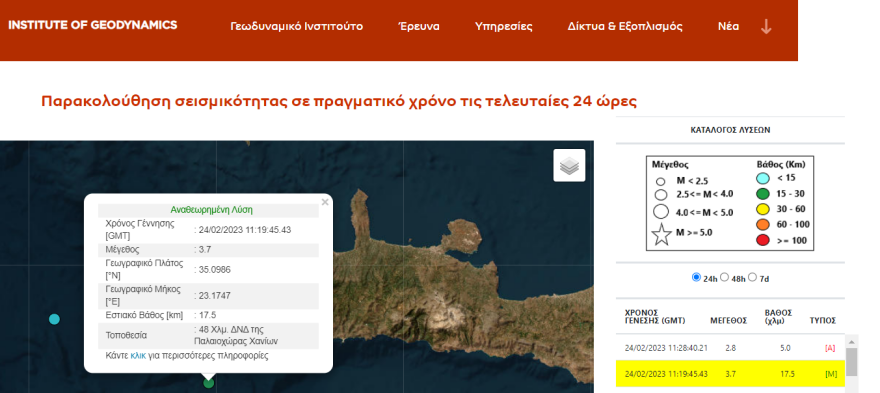
Task: Open the Έρευνα menu
Action: [419, 26]
